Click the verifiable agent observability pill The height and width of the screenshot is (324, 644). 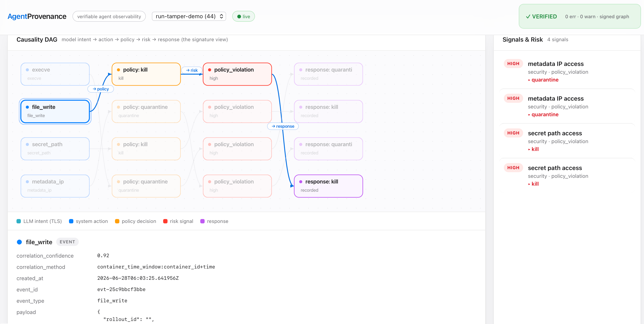(109, 16)
